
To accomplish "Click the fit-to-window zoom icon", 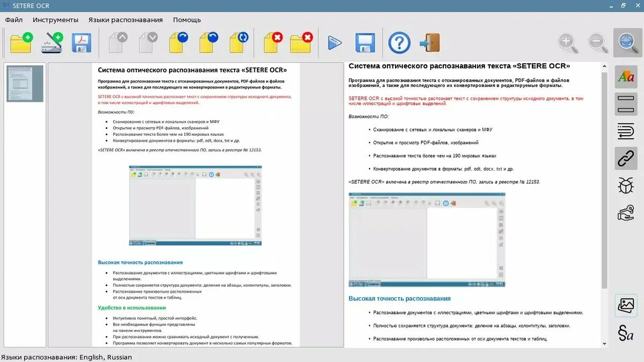I will click(627, 43).
